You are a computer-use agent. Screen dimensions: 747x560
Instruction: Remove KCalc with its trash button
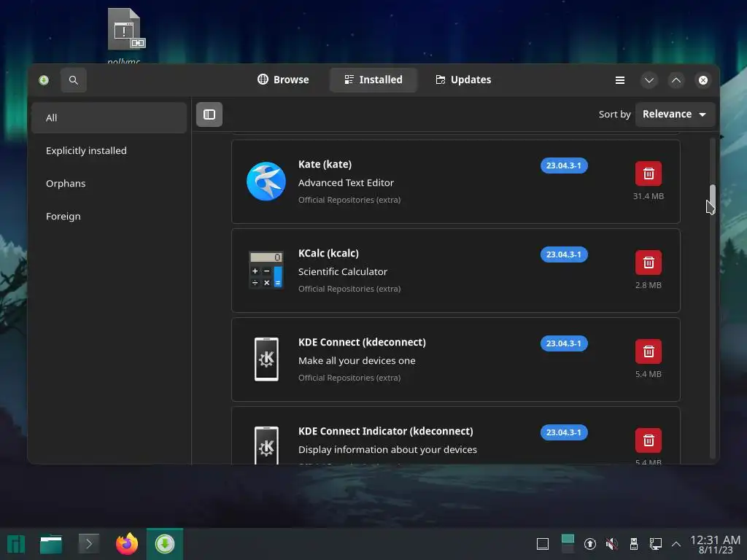tap(648, 262)
